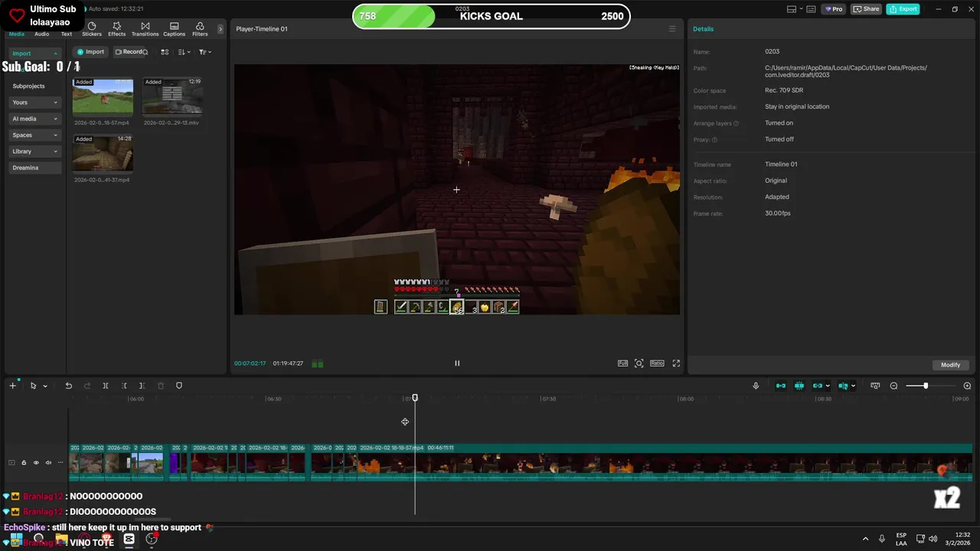Open the Filters panel
This screenshot has height=551, width=980.
[x=200, y=29]
